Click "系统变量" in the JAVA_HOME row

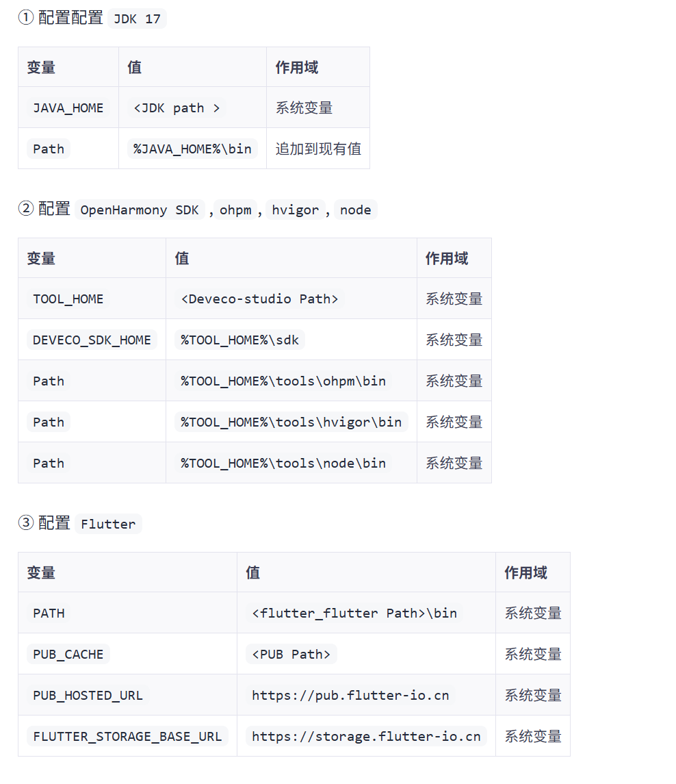point(304,108)
